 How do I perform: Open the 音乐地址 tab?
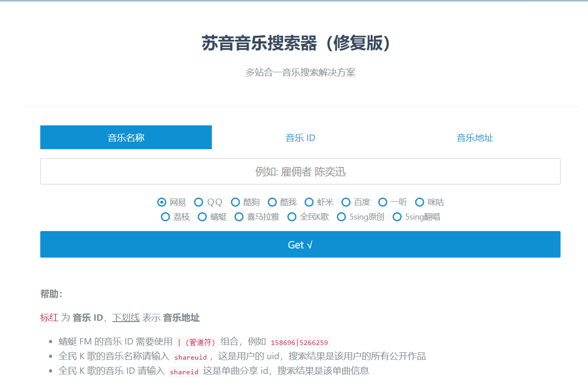pyautogui.click(x=475, y=137)
